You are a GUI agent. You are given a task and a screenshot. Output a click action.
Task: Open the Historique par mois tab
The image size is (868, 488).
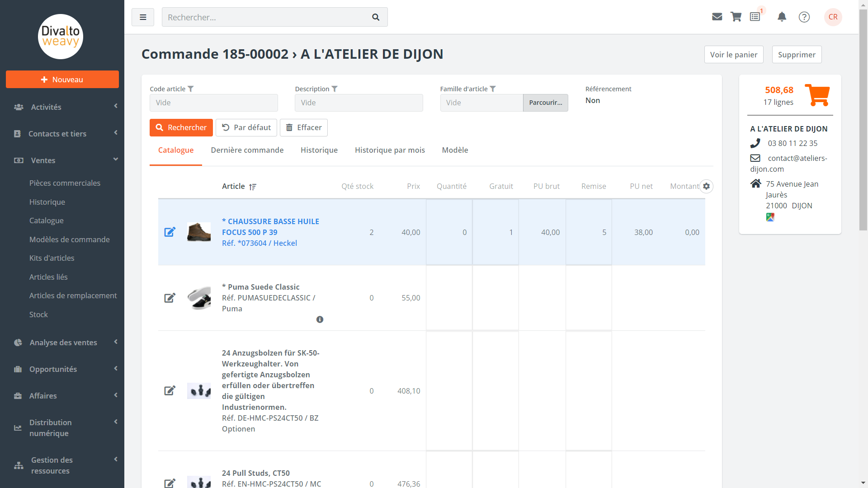(x=390, y=150)
